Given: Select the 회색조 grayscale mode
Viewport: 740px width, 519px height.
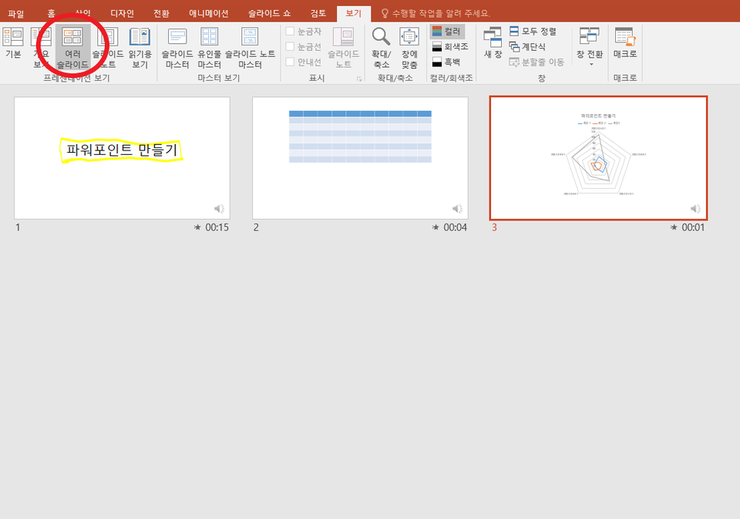Looking at the screenshot, I should click(x=450, y=47).
